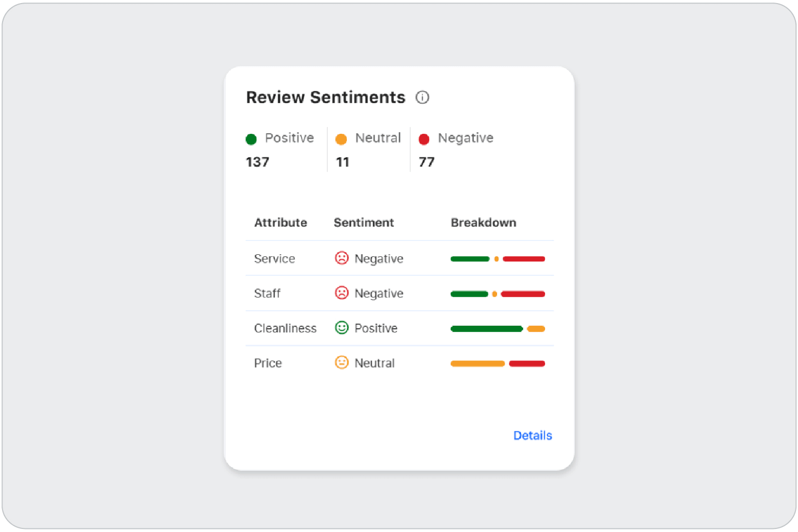
Task: Select the Staff attribute row label
Action: point(267,294)
